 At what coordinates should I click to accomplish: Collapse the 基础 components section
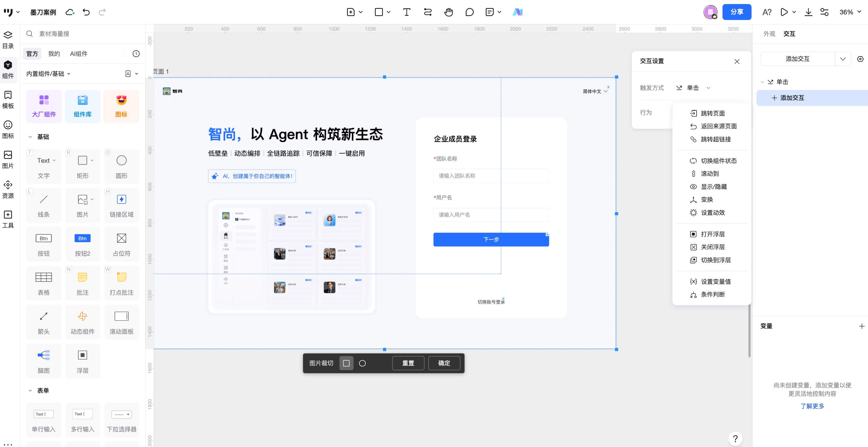[x=30, y=137]
